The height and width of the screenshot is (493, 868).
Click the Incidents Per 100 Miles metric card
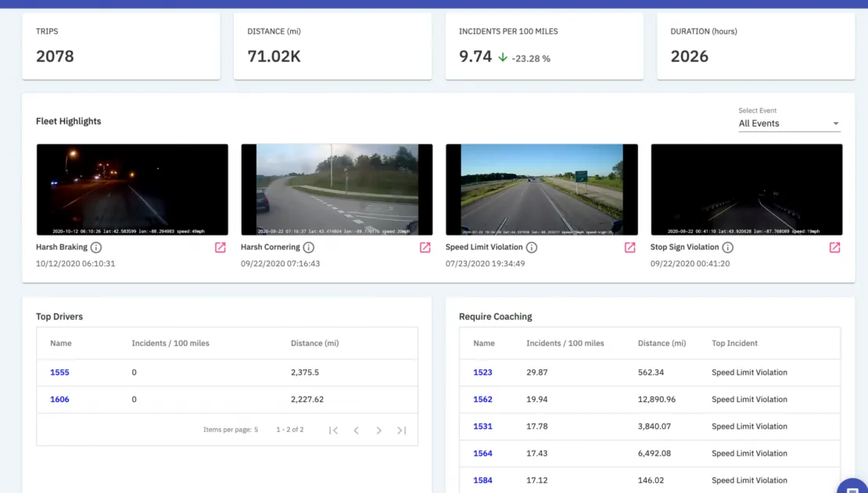[544, 45]
